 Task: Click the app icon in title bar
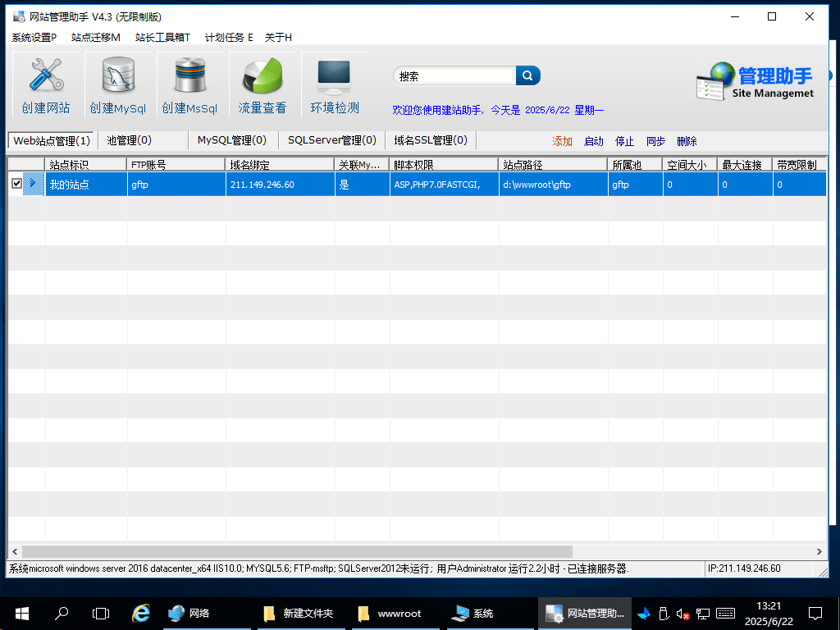pyautogui.click(x=20, y=17)
